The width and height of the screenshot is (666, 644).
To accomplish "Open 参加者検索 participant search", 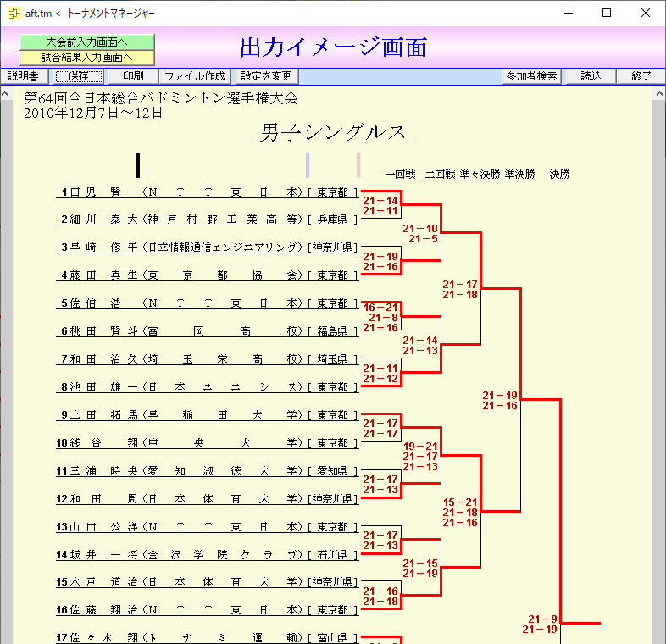I will [x=531, y=76].
